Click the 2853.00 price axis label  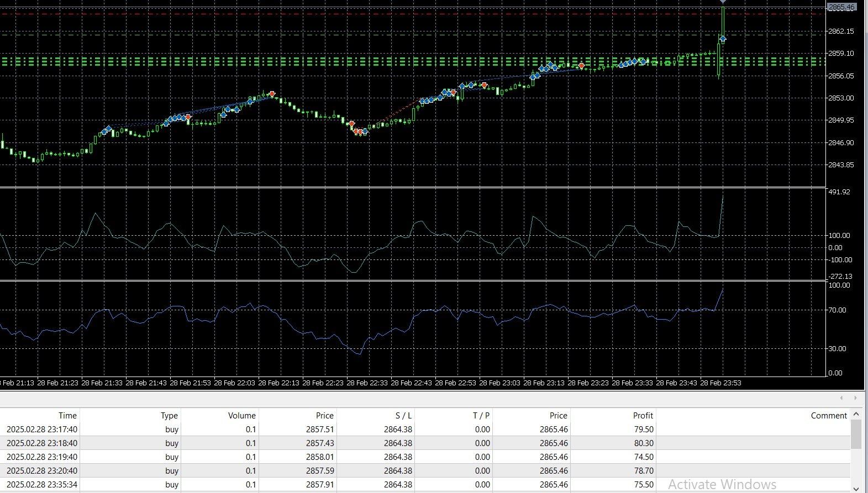click(841, 98)
